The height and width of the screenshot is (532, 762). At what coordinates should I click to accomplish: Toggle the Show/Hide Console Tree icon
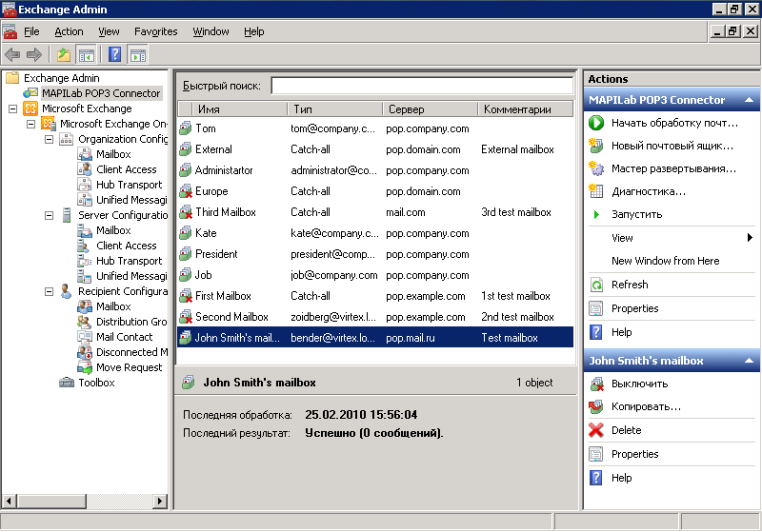[87, 55]
